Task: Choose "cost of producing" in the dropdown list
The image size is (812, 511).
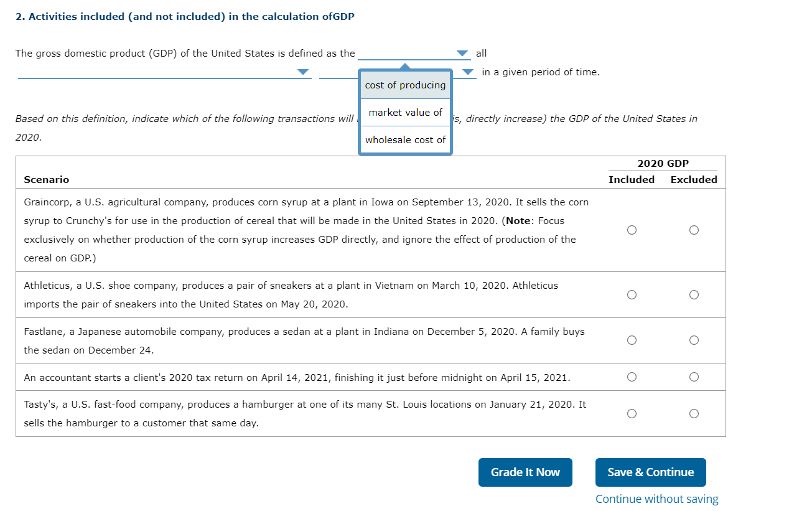Action: tap(405, 85)
